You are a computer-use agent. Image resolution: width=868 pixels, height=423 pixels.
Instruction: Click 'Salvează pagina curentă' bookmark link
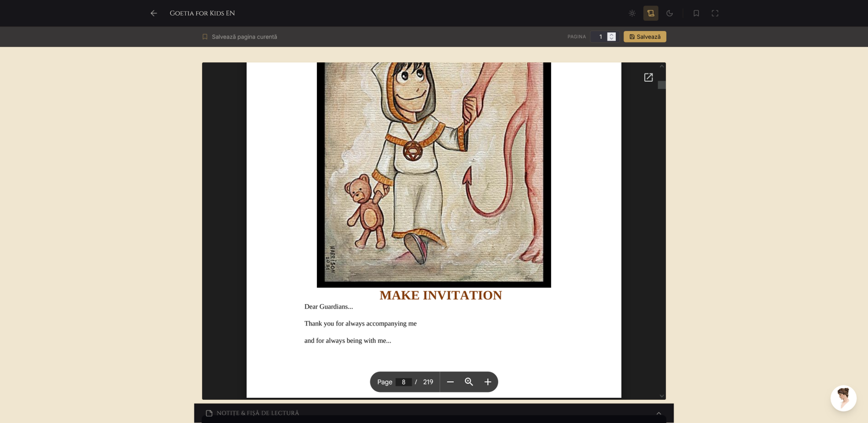(x=239, y=37)
